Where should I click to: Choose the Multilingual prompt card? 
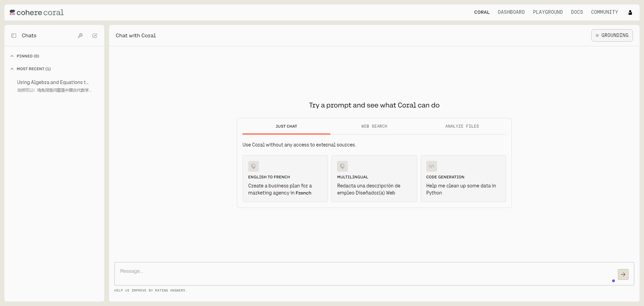pyautogui.click(x=374, y=179)
